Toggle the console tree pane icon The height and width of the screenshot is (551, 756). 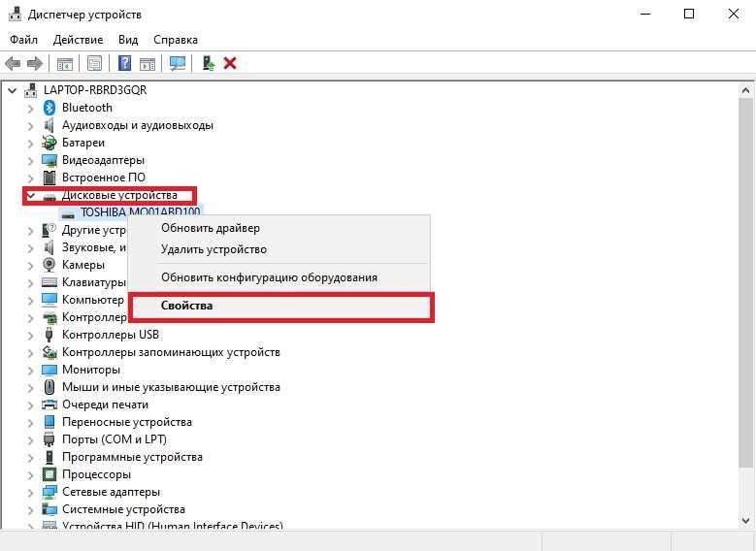[65, 63]
